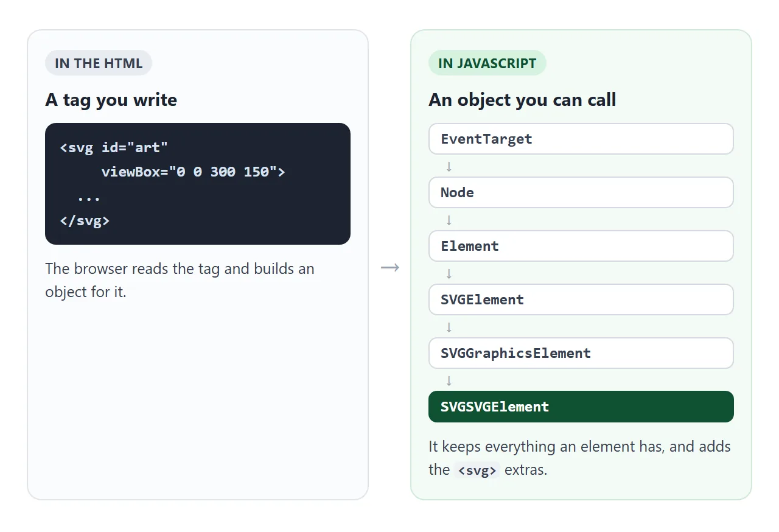Click the SVGGraphicsElement box
Screen dimensions: 779x532
pos(581,353)
